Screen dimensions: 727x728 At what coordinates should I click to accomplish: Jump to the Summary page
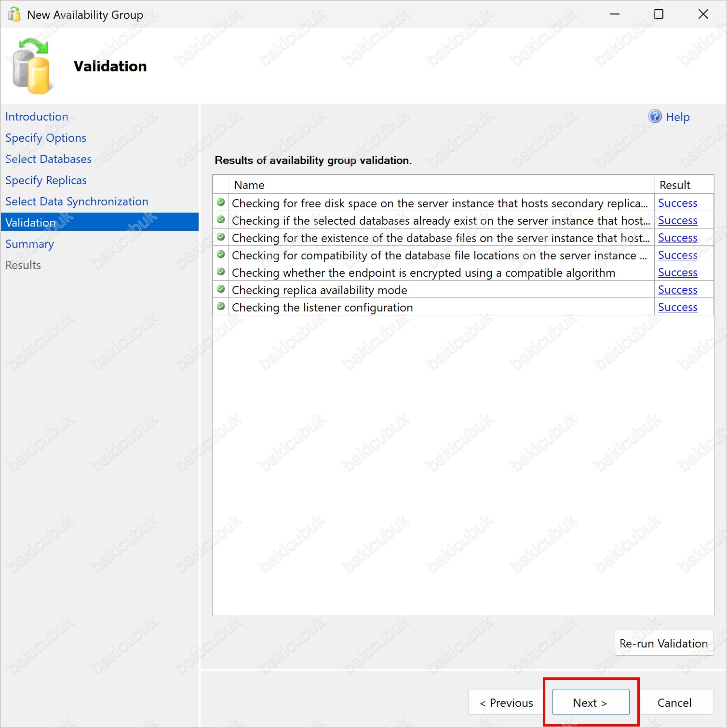(x=29, y=244)
